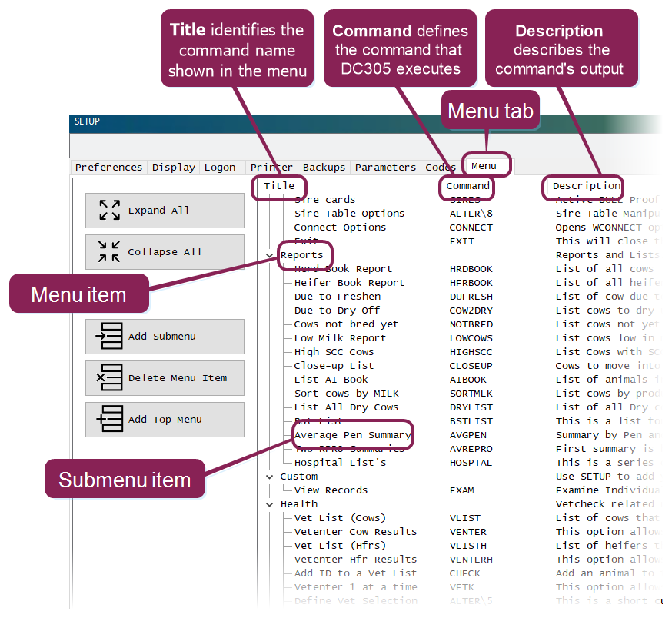Open the Preferences tab
Screen dimensions: 672x618
(108, 167)
